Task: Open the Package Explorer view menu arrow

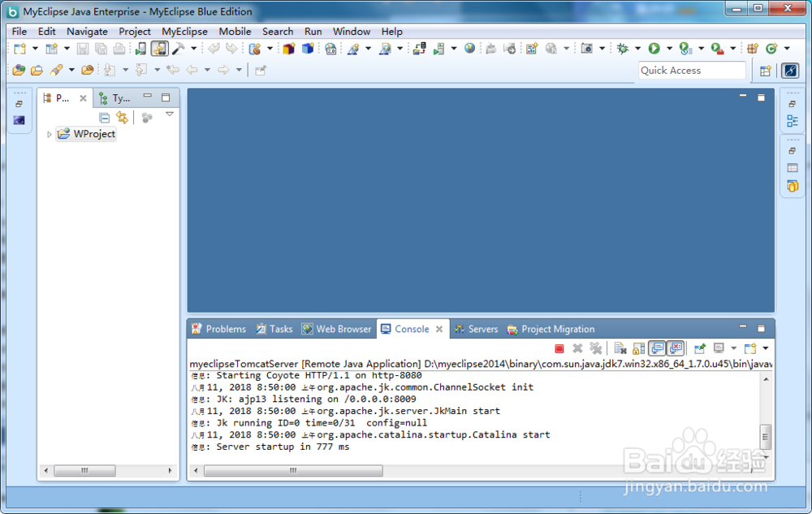Action: [170, 114]
